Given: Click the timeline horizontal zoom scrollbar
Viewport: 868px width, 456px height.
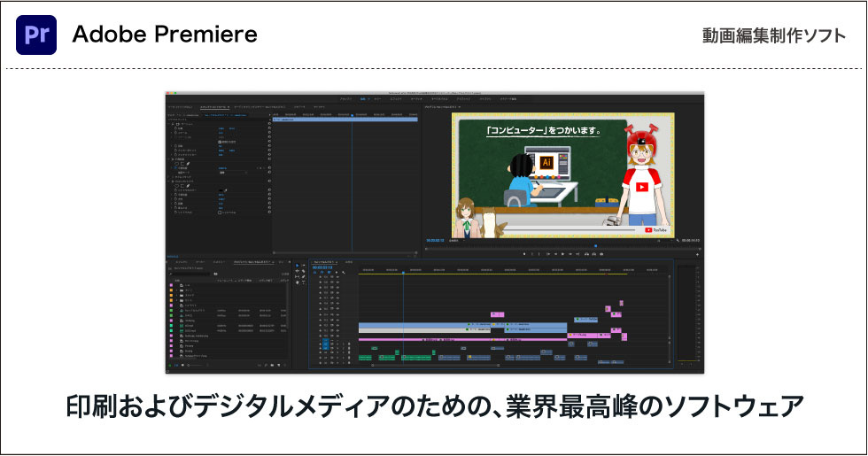Looking at the screenshot, I should [435, 365].
